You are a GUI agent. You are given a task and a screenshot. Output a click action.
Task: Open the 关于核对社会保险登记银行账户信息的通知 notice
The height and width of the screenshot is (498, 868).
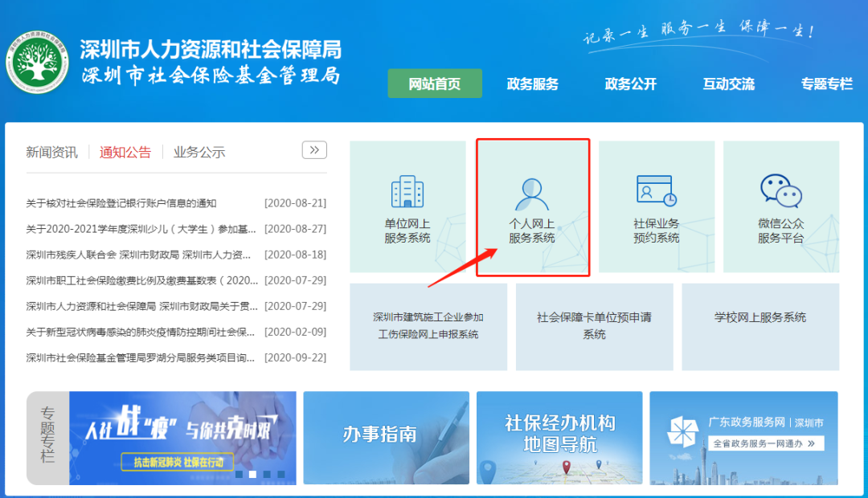click(x=121, y=203)
